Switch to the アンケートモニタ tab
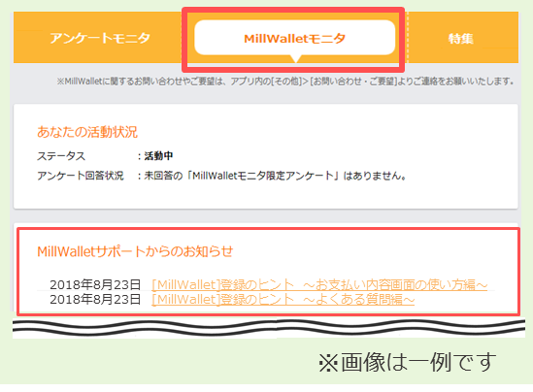Viewport: 533px width, 392px height. 100,38
